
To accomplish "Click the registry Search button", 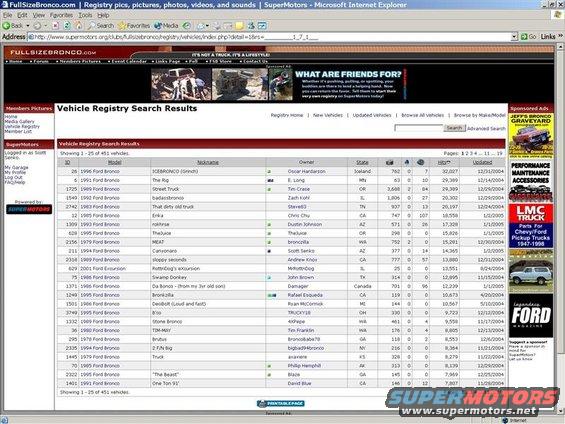I will [454, 128].
